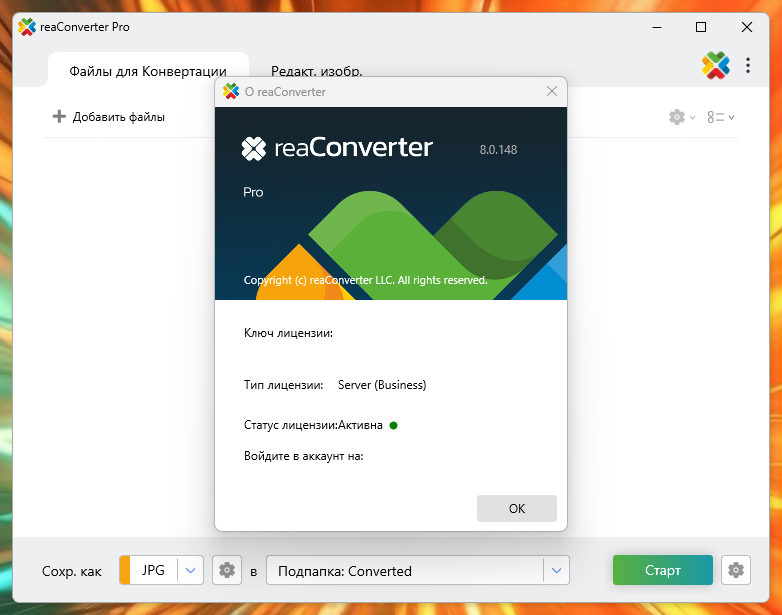
Task: Click the small icon in the About dialog title bar
Action: click(x=231, y=92)
